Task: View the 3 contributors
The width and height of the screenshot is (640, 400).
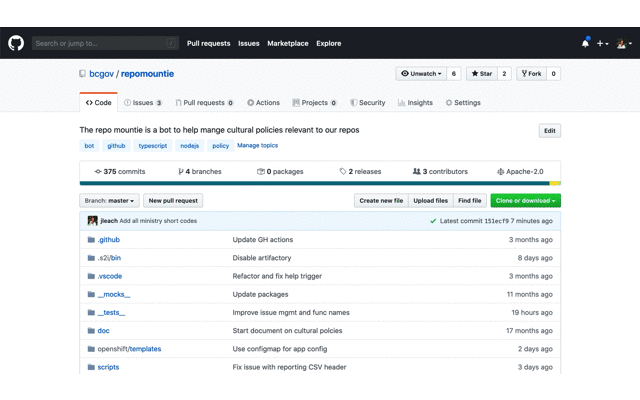Action: pyautogui.click(x=440, y=171)
